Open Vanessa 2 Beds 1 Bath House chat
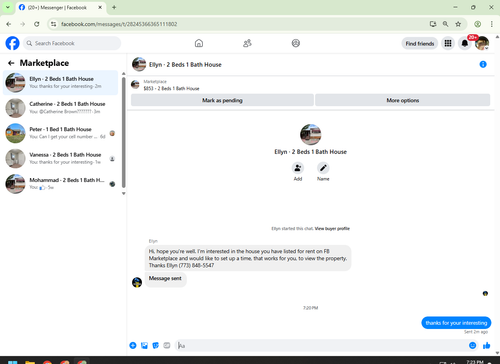Viewport: 500px width, 364px height. pos(60,159)
